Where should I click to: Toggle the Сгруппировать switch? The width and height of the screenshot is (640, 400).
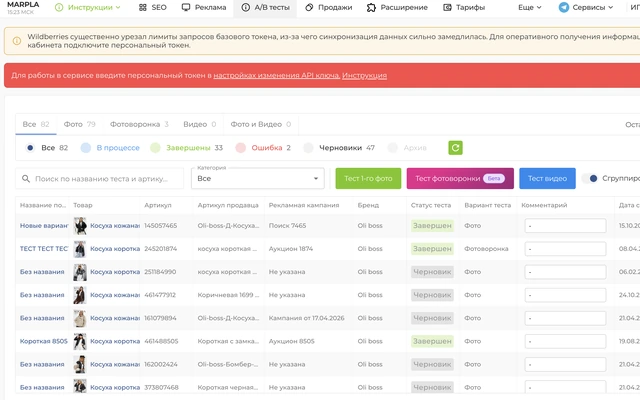pyautogui.click(x=590, y=178)
